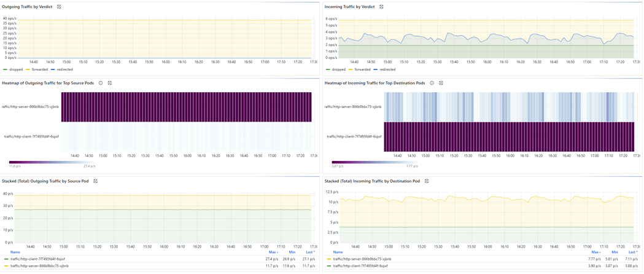The width and height of the screenshot is (644, 274).
Task: Sort Incoming by Destination Pod table by Name
Action: point(338,252)
